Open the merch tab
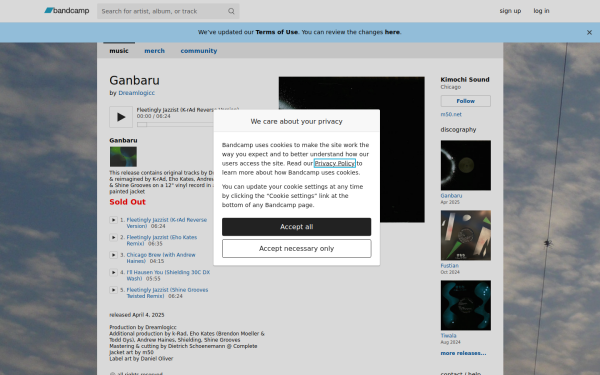Viewport: 600px width, 375px height. [155, 51]
